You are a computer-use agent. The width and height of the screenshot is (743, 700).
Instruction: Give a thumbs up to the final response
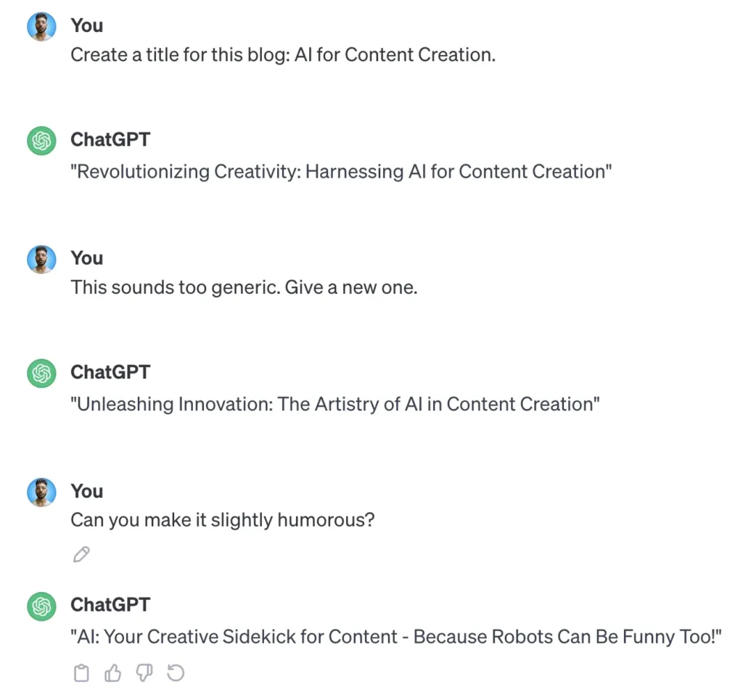click(x=112, y=673)
